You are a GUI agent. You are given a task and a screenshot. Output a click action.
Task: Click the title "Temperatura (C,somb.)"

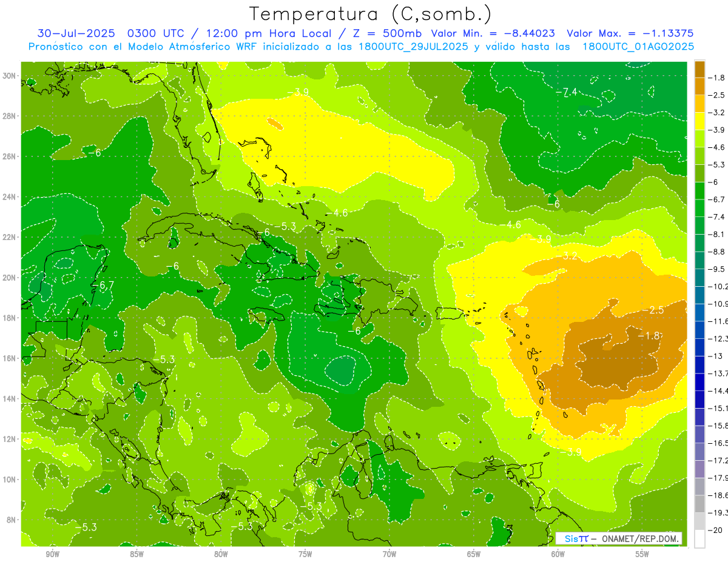pos(371,14)
